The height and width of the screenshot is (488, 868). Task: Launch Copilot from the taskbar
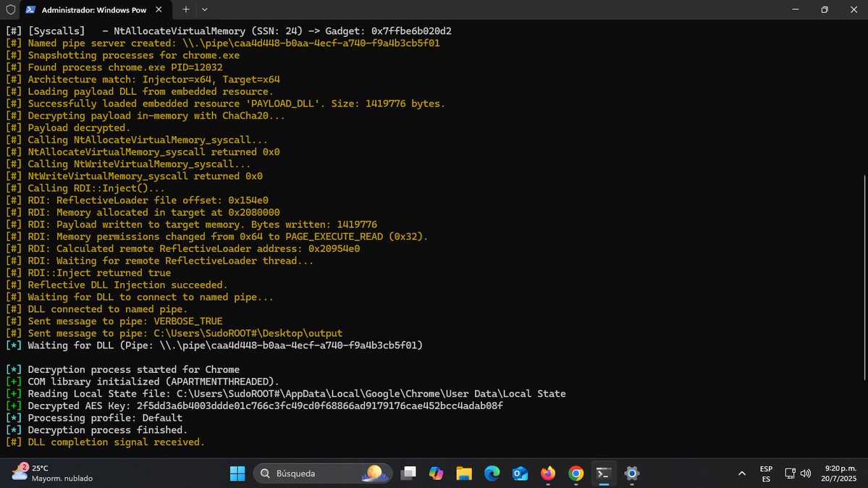coord(437,474)
